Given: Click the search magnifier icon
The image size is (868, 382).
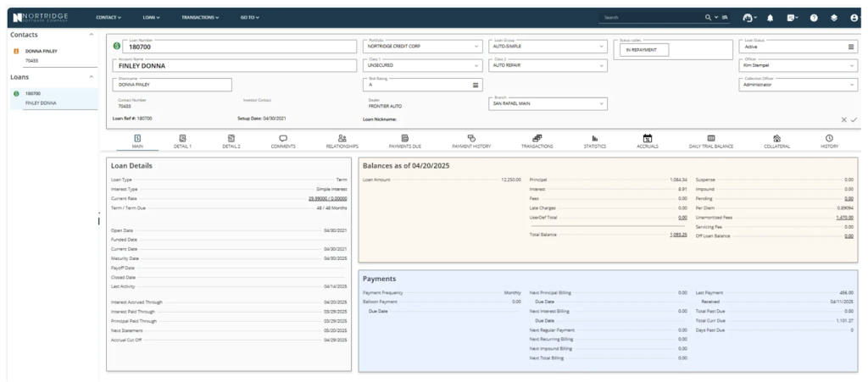Looking at the screenshot, I should (x=708, y=18).
